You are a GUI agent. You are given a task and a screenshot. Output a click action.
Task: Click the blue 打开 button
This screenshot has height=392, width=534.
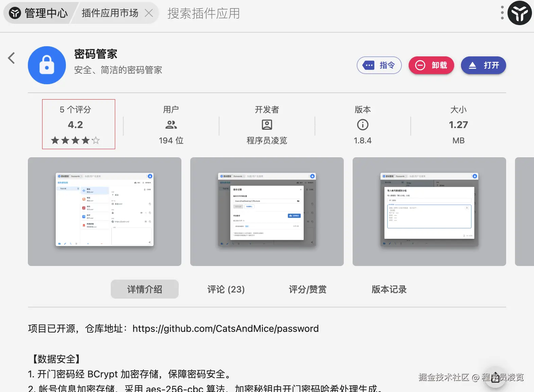click(483, 65)
